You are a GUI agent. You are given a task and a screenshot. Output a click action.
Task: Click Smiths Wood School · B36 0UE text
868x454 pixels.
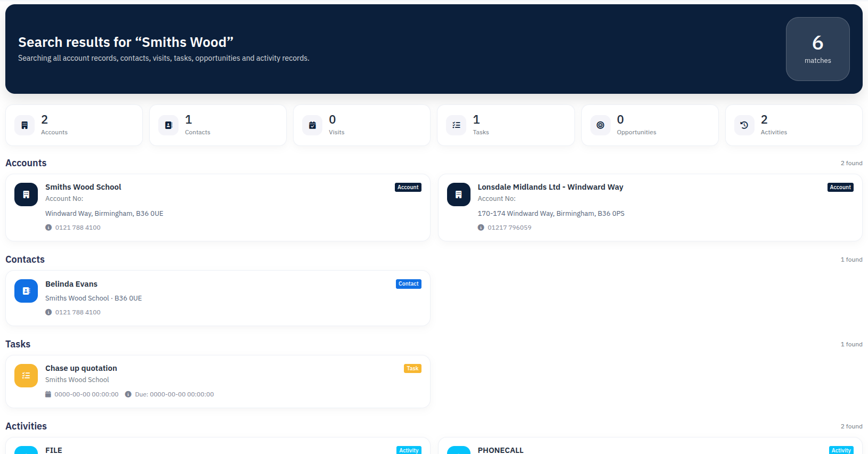pos(94,298)
